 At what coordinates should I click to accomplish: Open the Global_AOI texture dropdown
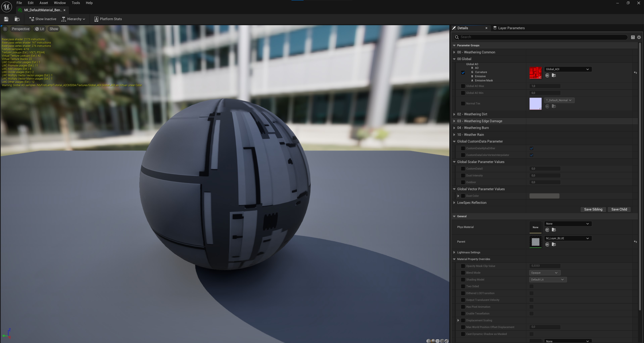(568, 69)
